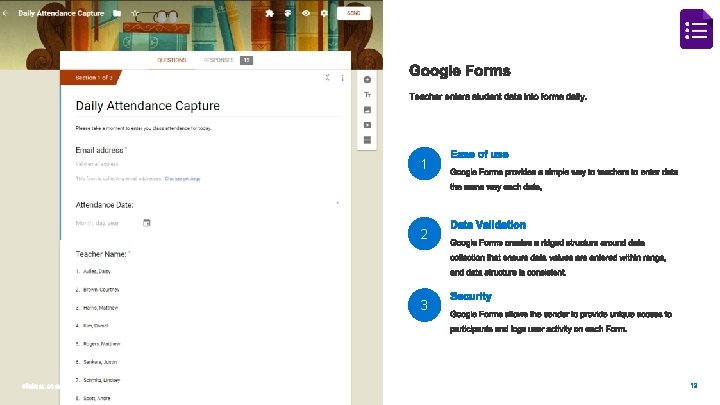Preview the form with eye icon
Viewport: 720px width, 405px height.
pyautogui.click(x=306, y=13)
